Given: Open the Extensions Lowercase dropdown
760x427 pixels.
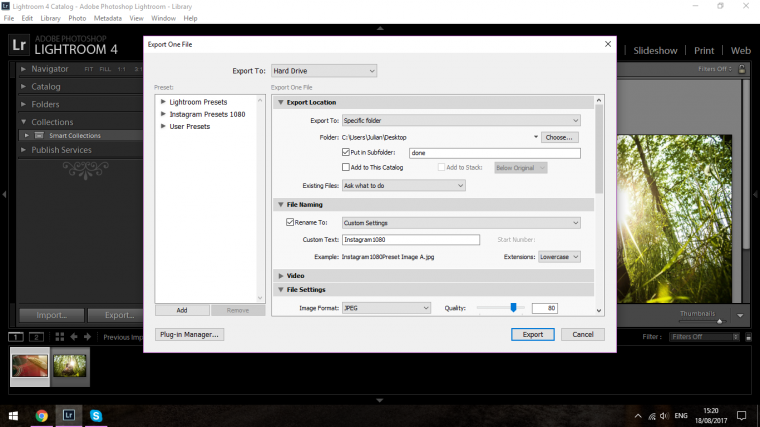Looking at the screenshot, I should pyautogui.click(x=559, y=257).
